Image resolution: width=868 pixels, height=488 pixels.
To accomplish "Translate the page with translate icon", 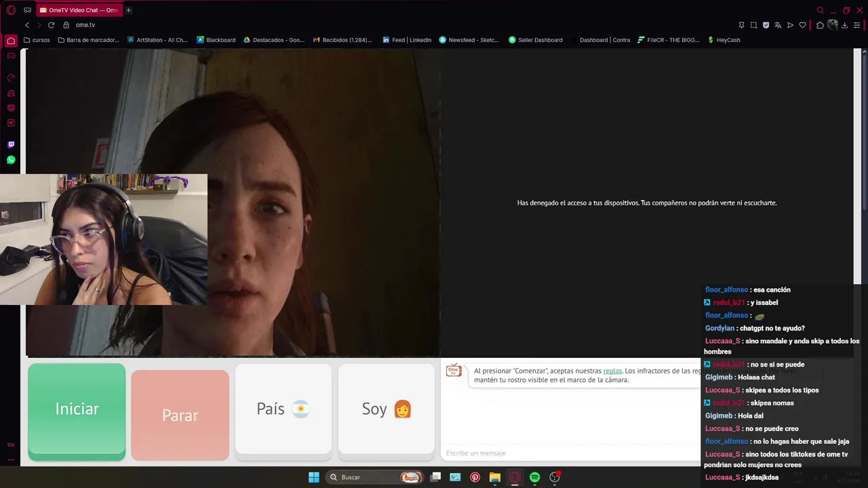I will (778, 25).
